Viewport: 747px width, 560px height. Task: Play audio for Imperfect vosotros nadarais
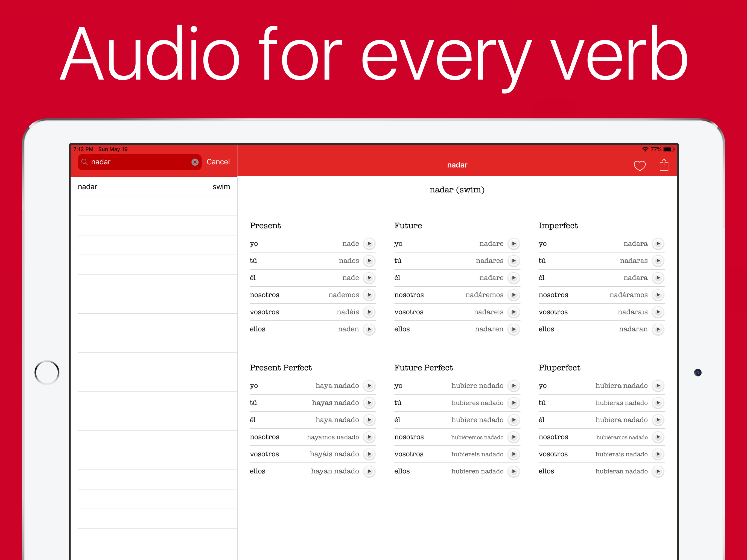658,312
